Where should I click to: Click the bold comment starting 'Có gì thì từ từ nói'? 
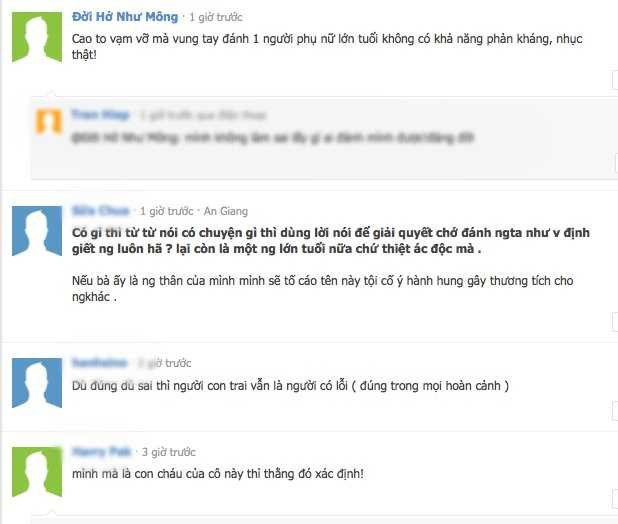tap(331, 241)
